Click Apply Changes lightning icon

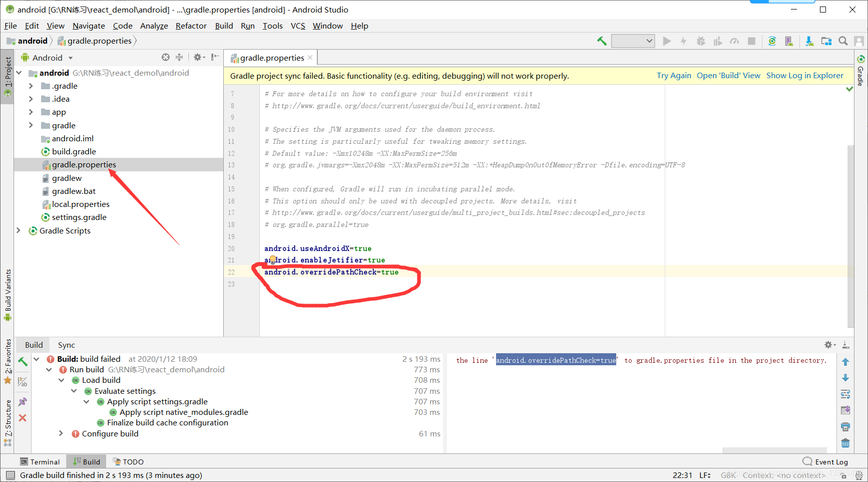(683, 41)
